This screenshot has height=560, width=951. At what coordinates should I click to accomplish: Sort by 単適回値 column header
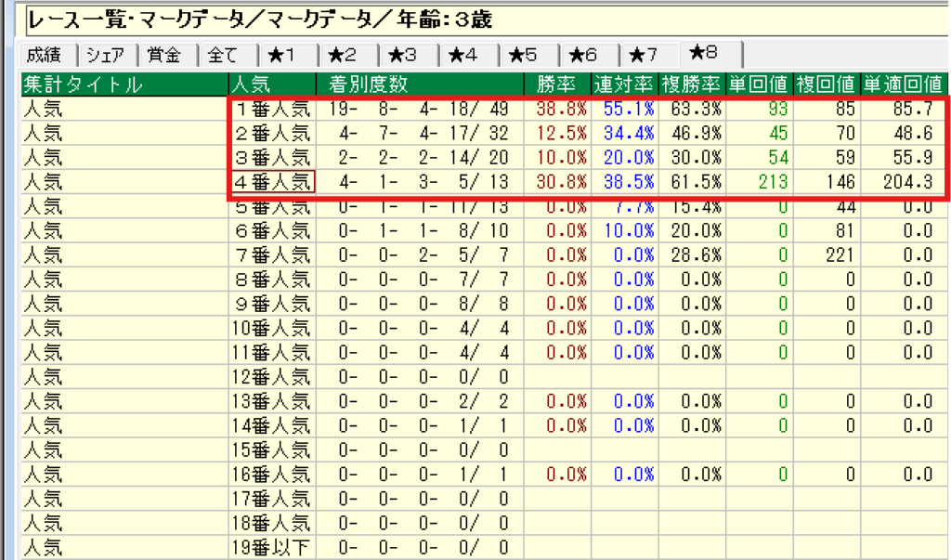click(897, 85)
